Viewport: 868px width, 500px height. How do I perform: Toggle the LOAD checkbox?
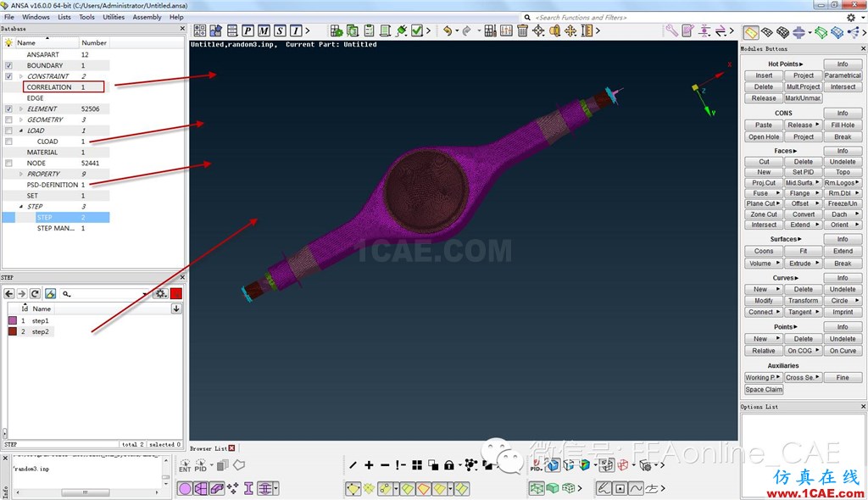tap(8, 131)
